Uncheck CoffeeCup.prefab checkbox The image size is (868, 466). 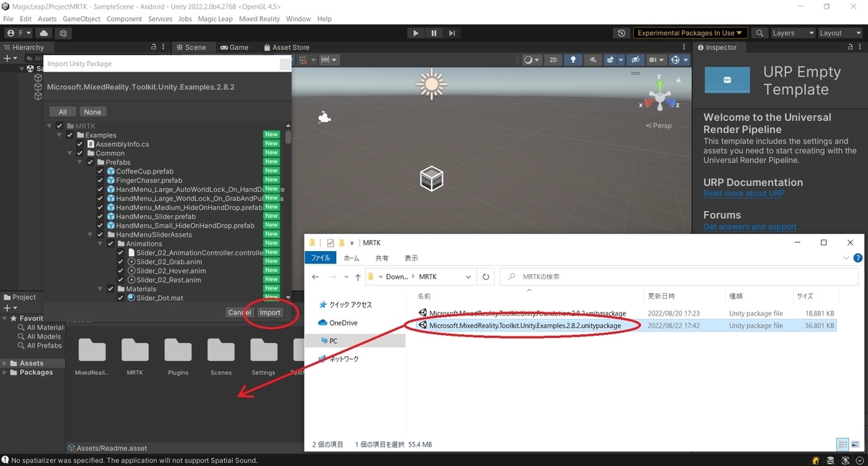[x=101, y=171]
